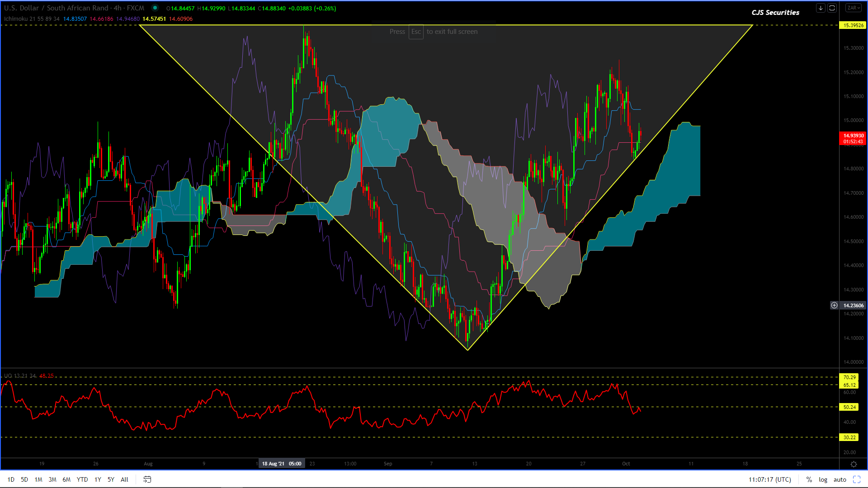Click the maximize chart pane icon
The image size is (868, 488).
click(x=832, y=8)
